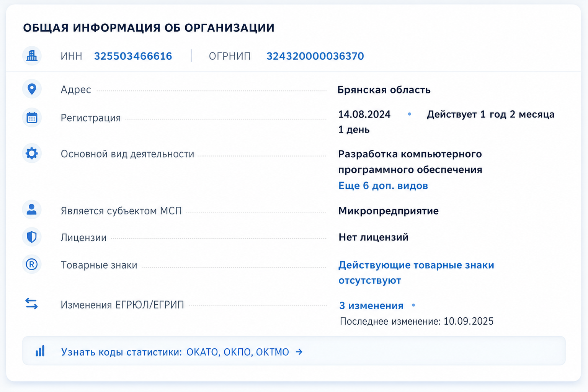This screenshot has height=392, width=588.
Task: Click the registered trademark icon for Товарные знаки
Action: coord(32,264)
